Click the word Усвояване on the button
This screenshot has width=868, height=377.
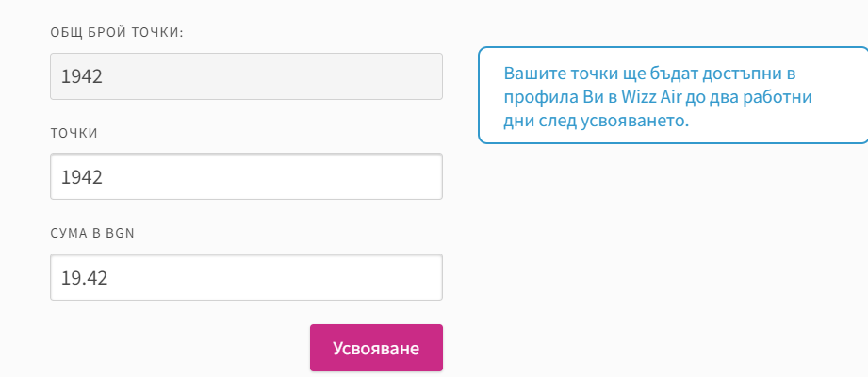point(376,348)
